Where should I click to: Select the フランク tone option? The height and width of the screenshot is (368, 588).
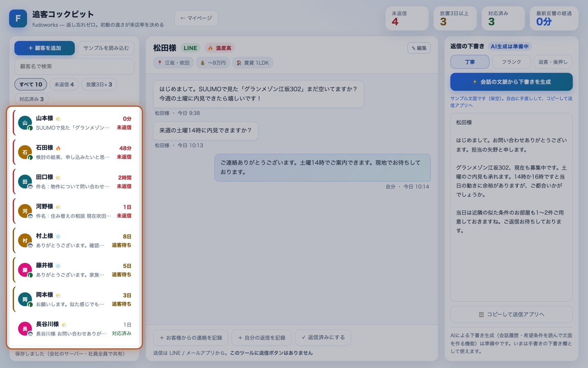[x=512, y=62]
